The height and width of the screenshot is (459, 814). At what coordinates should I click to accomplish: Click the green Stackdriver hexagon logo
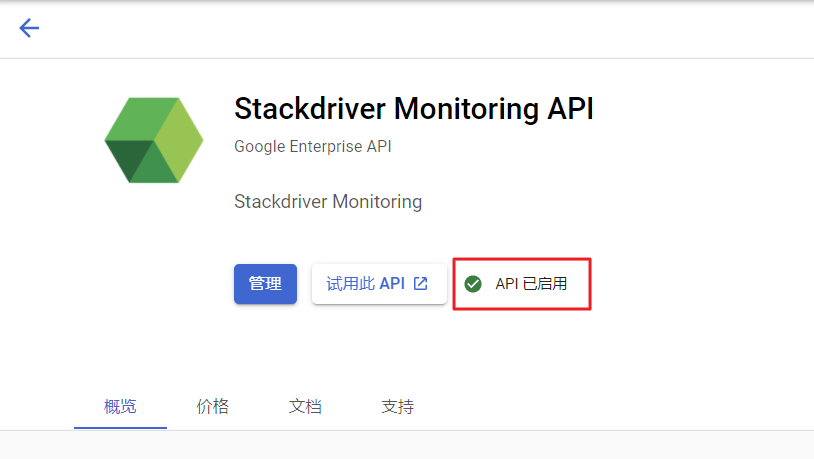[153, 141]
